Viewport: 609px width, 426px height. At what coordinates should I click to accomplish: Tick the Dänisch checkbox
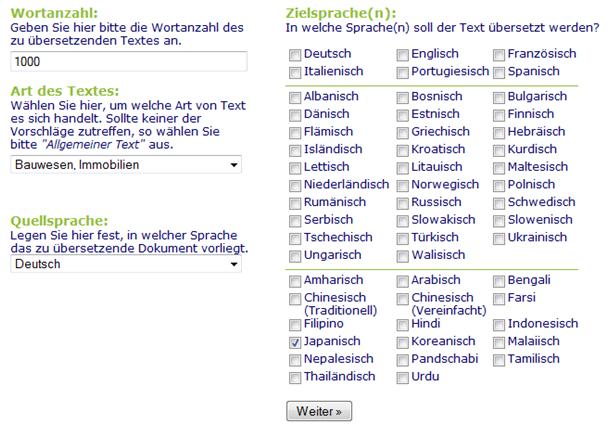[295, 115]
